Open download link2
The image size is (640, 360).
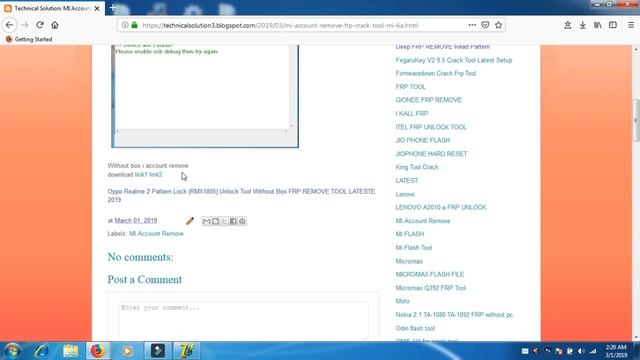click(156, 174)
